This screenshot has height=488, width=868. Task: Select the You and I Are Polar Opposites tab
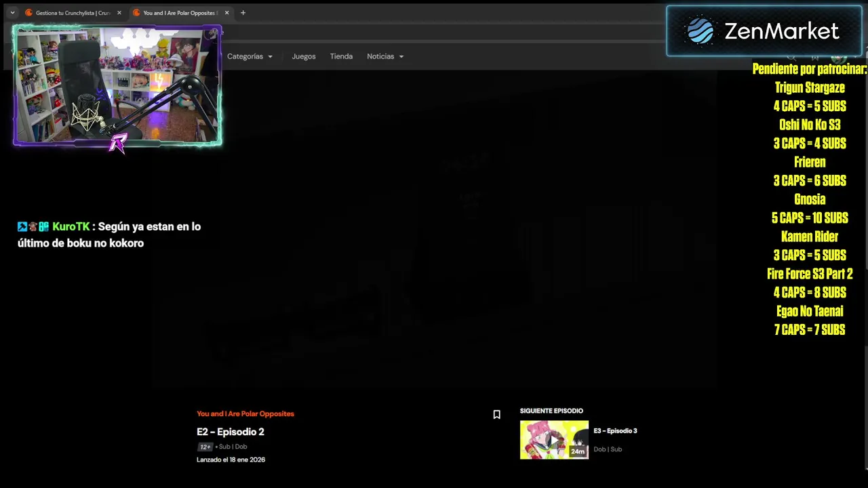(x=180, y=13)
